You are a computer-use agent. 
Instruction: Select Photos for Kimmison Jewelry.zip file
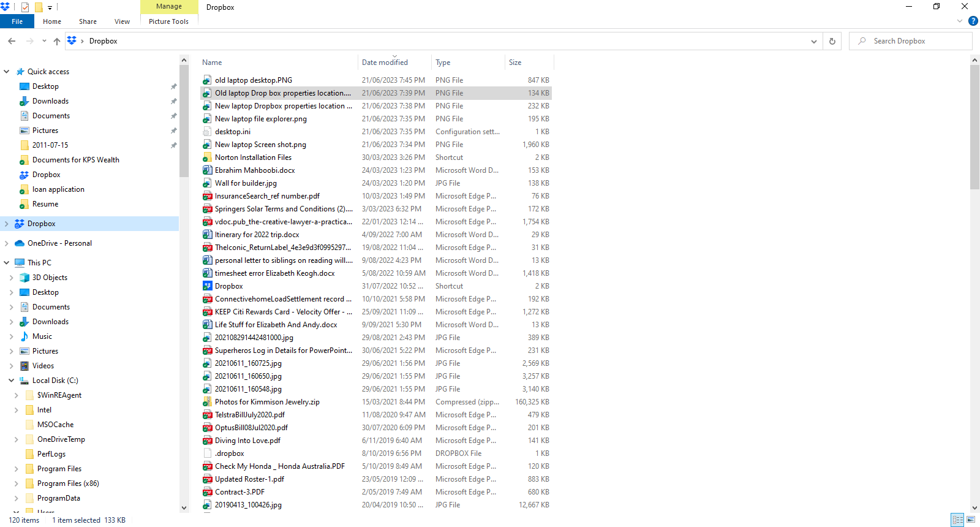pos(267,402)
